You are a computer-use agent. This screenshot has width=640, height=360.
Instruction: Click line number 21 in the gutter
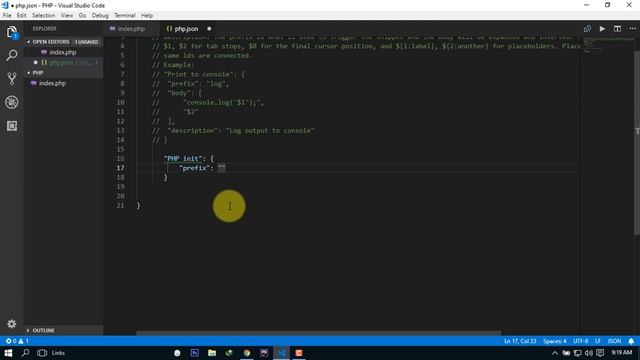(120, 206)
